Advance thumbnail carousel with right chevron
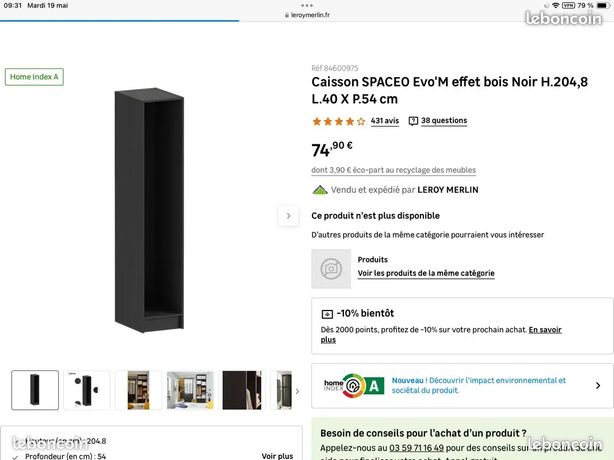 click(x=297, y=391)
